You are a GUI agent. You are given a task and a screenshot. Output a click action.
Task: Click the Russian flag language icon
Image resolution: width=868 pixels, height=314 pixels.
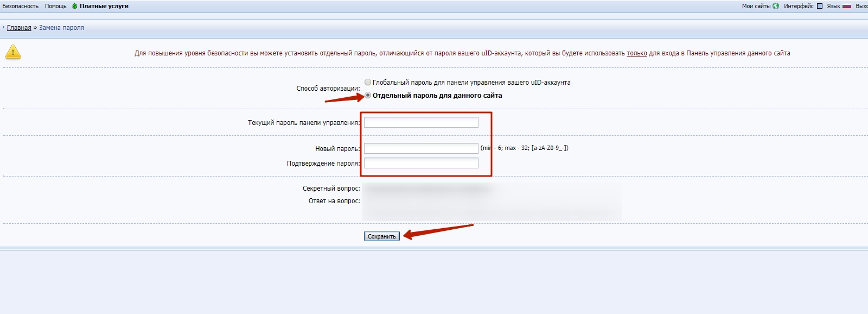coord(847,7)
